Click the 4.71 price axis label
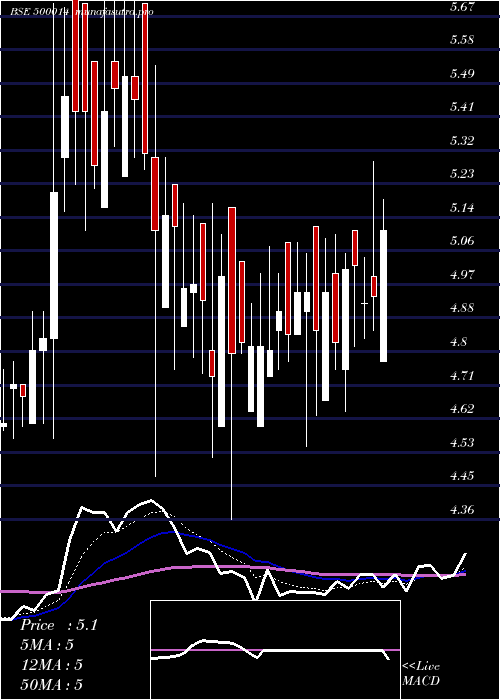 [461, 375]
